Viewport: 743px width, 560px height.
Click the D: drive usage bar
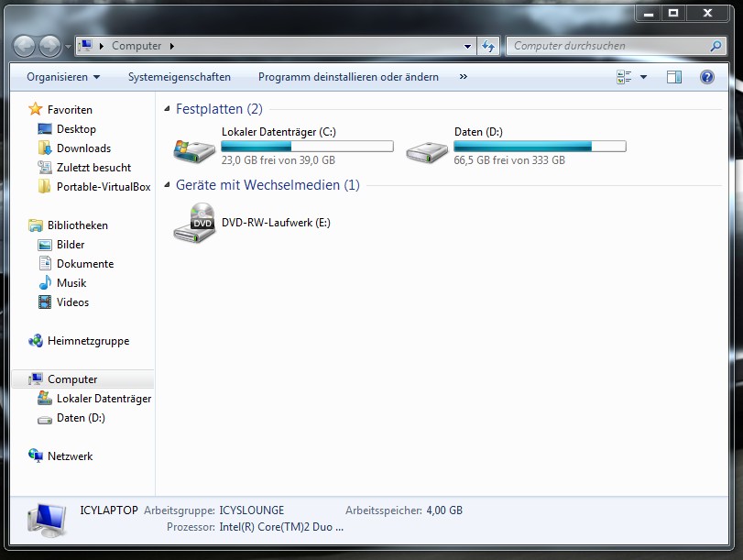pyautogui.click(x=540, y=146)
